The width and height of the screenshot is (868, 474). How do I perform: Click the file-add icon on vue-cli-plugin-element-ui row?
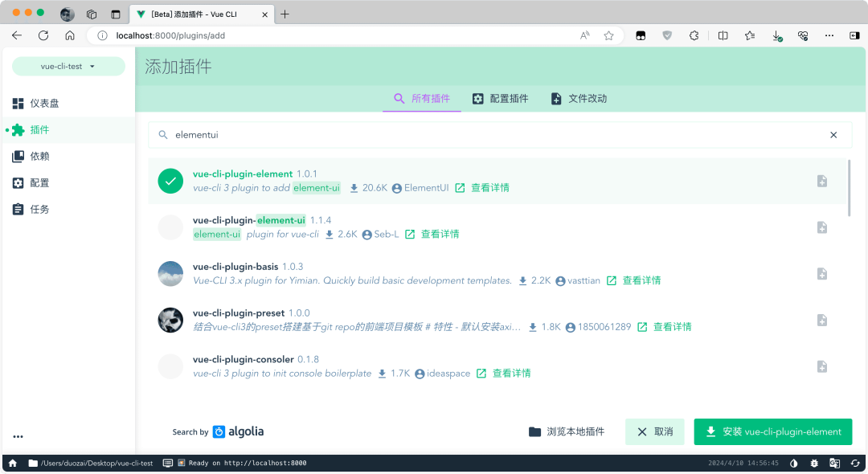coord(822,227)
